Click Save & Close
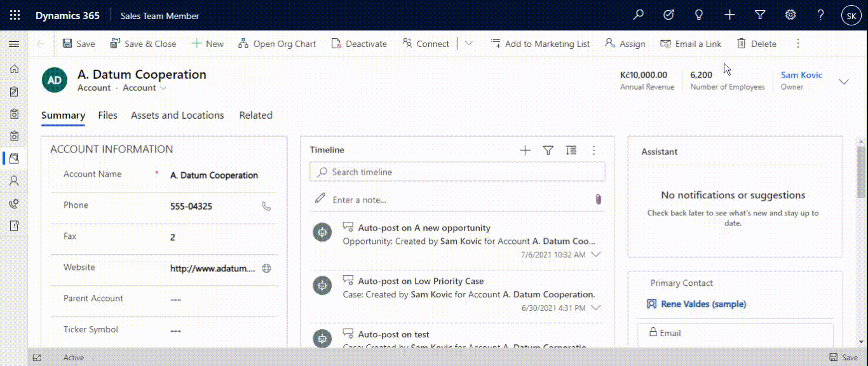 tap(143, 44)
